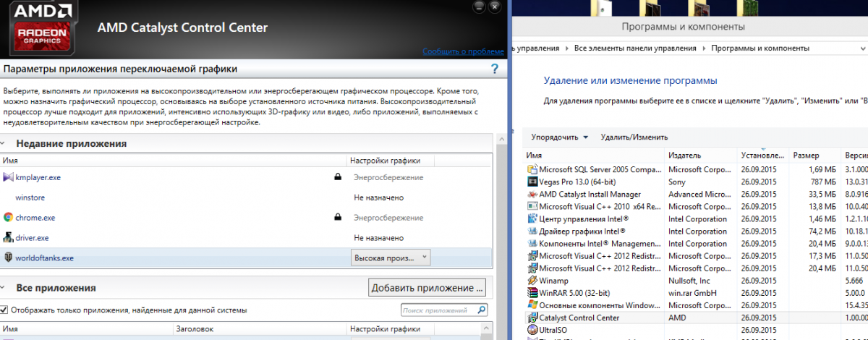Click the AMD Radeon Graphics logo
The height and width of the screenshot is (340, 868).
coord(45,30)
